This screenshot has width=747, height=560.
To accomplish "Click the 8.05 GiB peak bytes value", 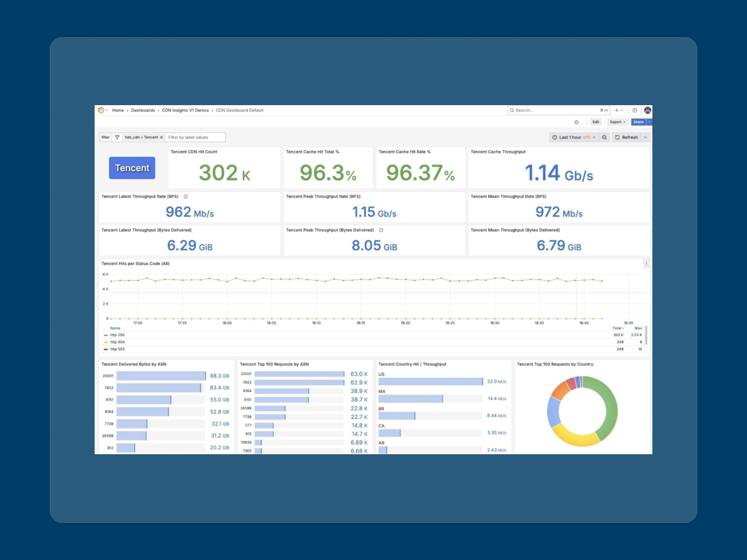I will [x=374, y=246].
